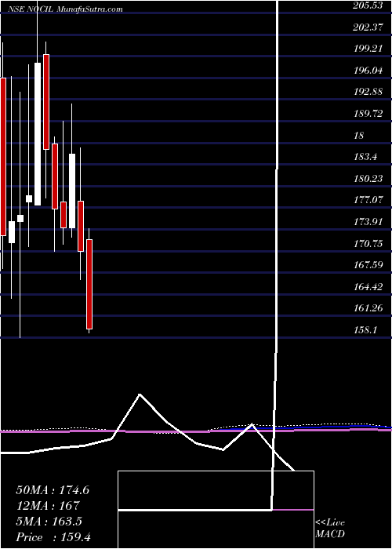This screenshot has height=549, width=392.
Task: Click the 12MA : 167 reading
Action: [48, 506]
